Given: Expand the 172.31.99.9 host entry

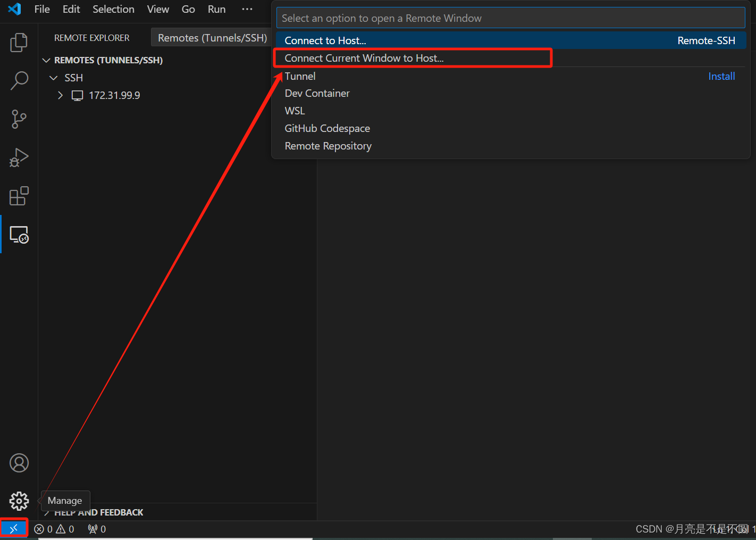Looking at the screenshot, I should click(60, 95).
